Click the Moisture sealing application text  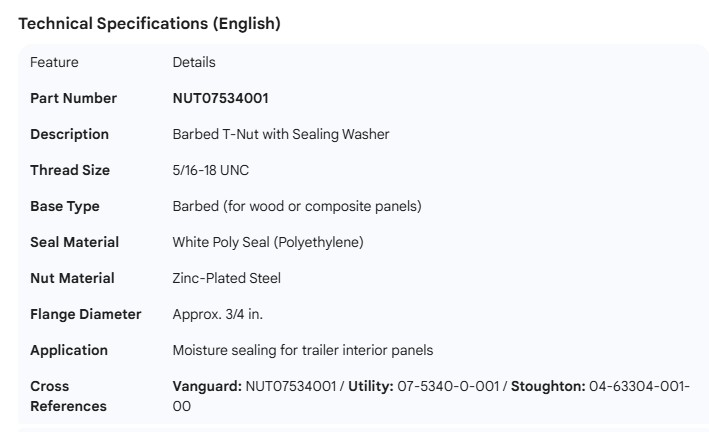302,350
